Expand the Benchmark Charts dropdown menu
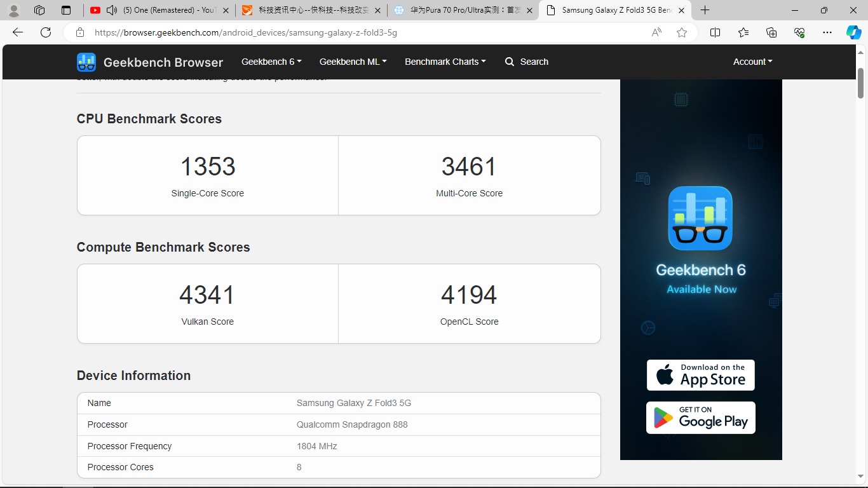Image resolution: width=868 pixels, height=488 pixels. (x=445, y=62)
